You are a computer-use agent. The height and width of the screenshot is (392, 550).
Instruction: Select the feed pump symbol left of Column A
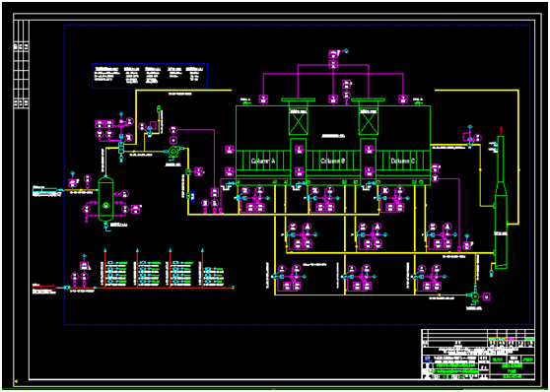173,152
